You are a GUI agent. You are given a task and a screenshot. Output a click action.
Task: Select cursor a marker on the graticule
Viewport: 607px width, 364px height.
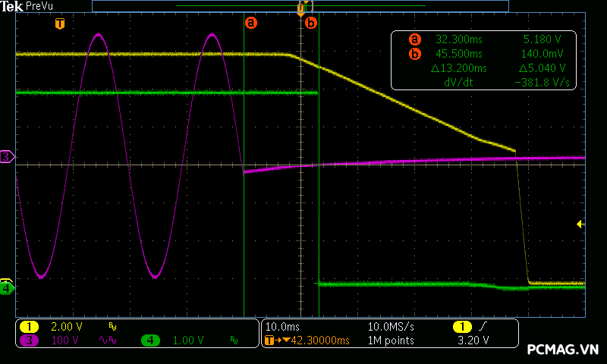[251, 23]
